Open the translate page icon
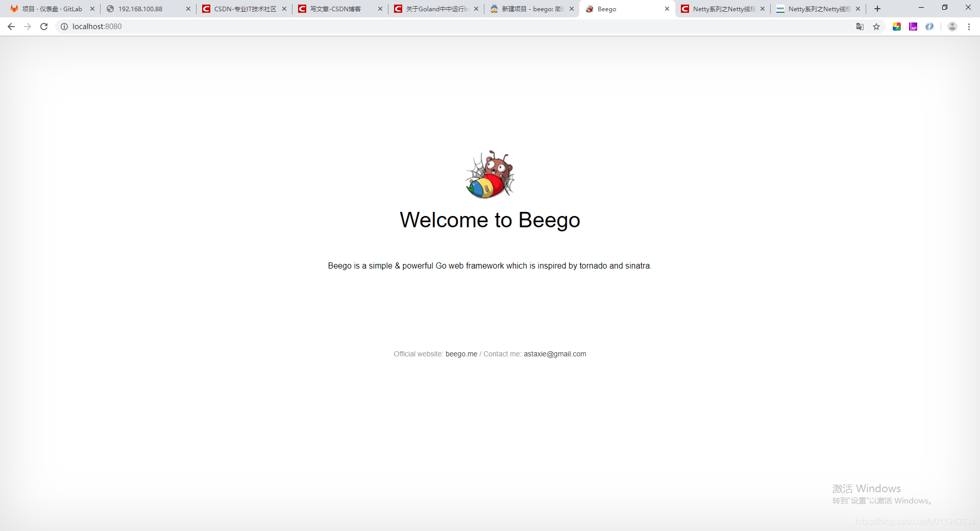 [860, 27]
